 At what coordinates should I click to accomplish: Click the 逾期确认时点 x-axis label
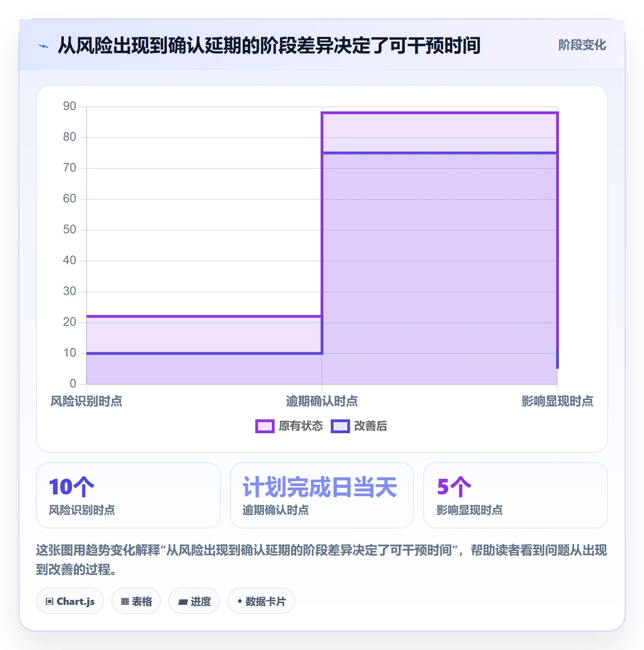[322, 401]
